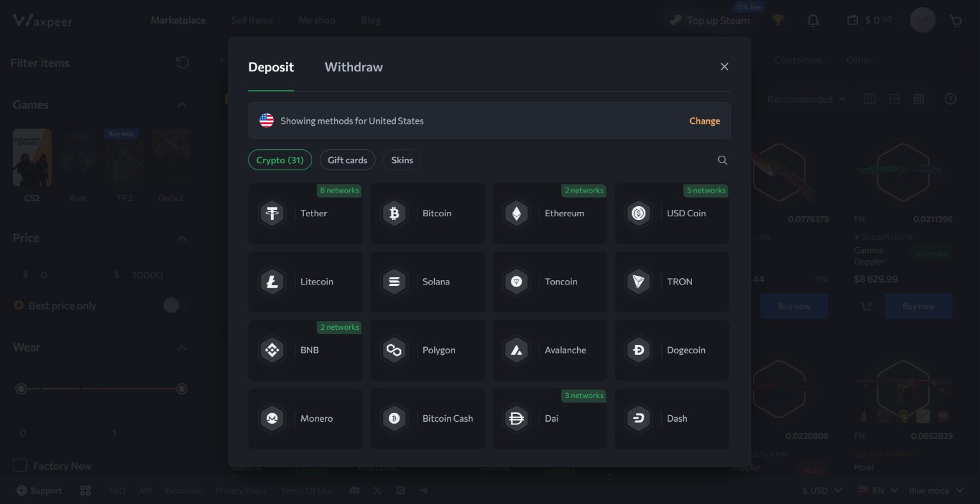Switch to the Skins deposit methods
The height and width of the screenshot is (504, 980).
tap(402, 160)
